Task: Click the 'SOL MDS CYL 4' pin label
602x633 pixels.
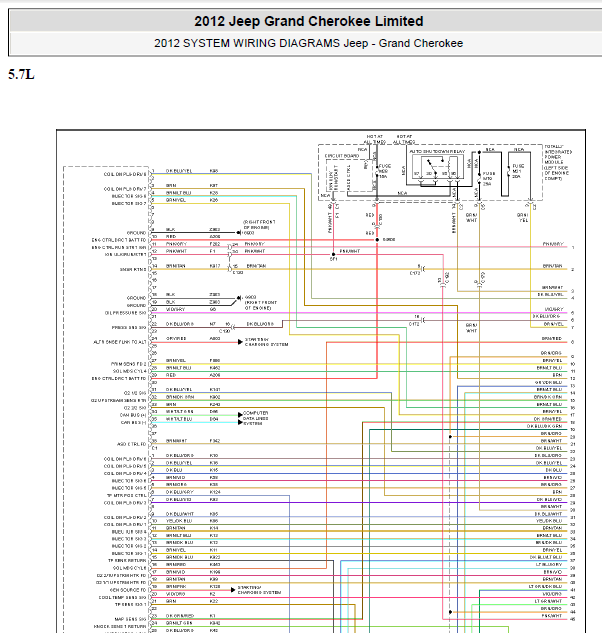Action: (130, 371)
